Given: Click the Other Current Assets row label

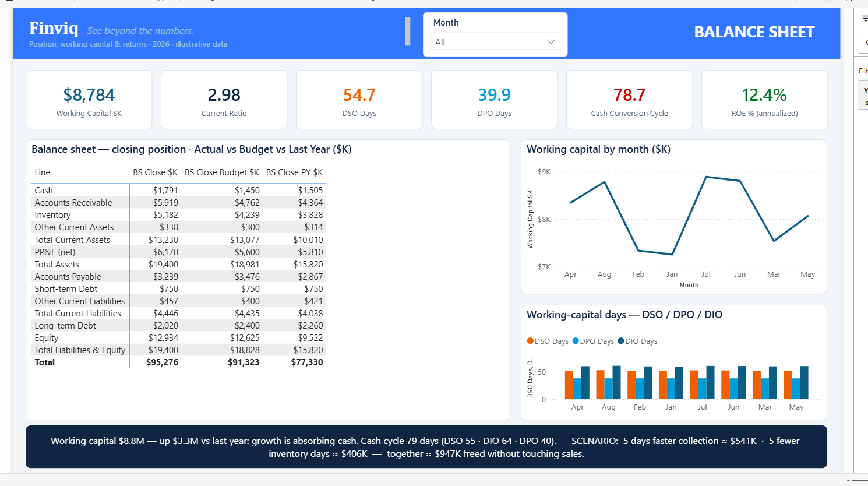Looking at the screenshot, I should 74,227.
